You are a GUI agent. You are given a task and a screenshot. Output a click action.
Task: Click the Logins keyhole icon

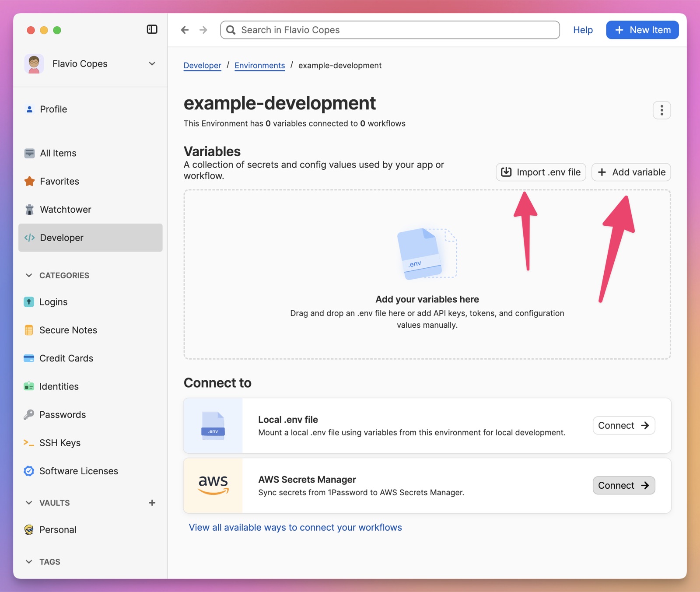[29, 302]
